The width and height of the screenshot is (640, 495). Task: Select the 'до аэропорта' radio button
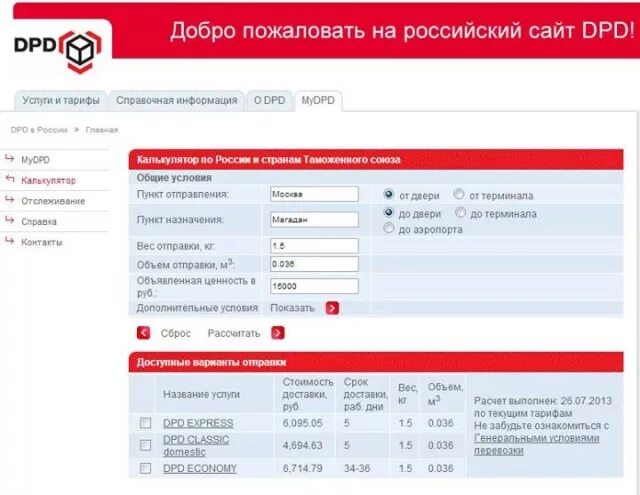[x=389, y=228]
